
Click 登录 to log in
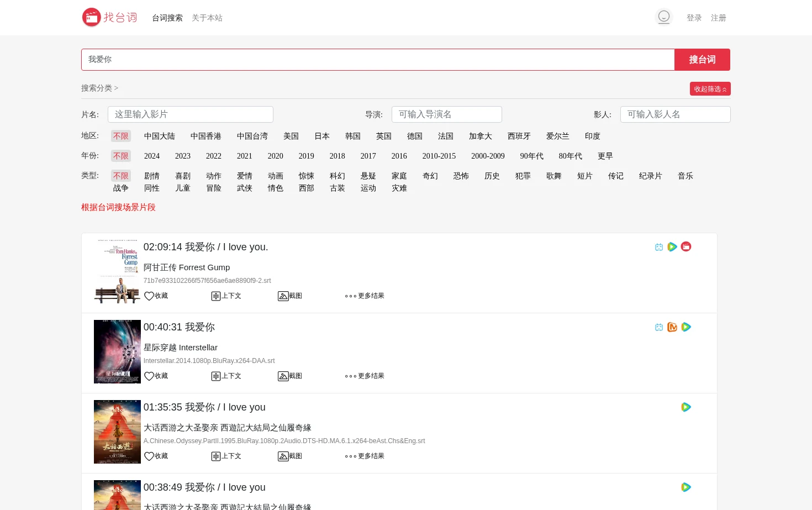point(694,18)
